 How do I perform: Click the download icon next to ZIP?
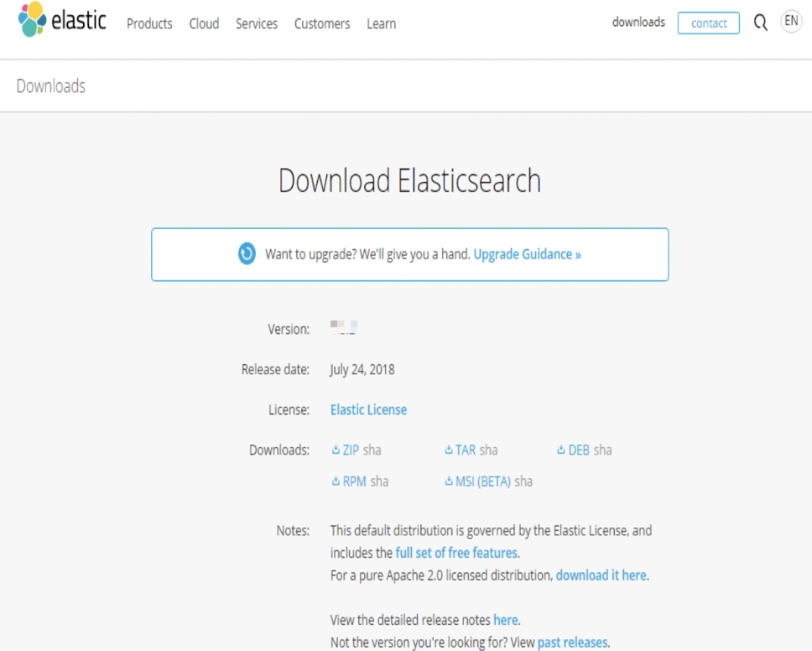pos(336,450)
